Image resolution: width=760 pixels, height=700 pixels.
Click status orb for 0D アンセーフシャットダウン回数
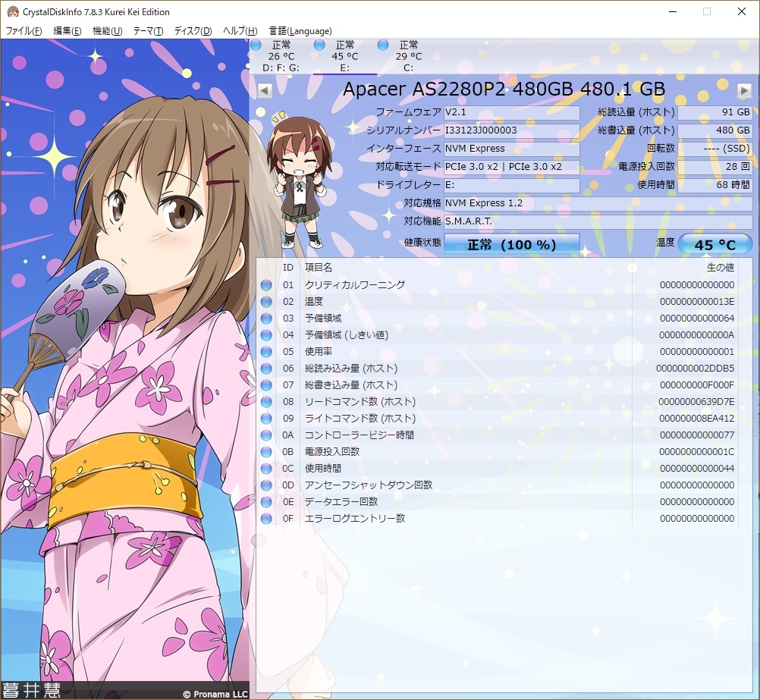click(266, 485)
